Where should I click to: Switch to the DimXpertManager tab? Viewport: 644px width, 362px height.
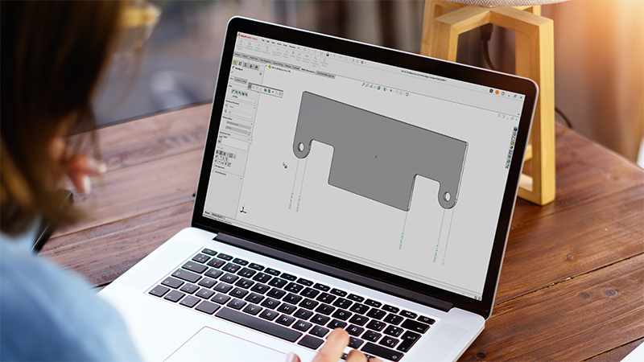(250, 66)
